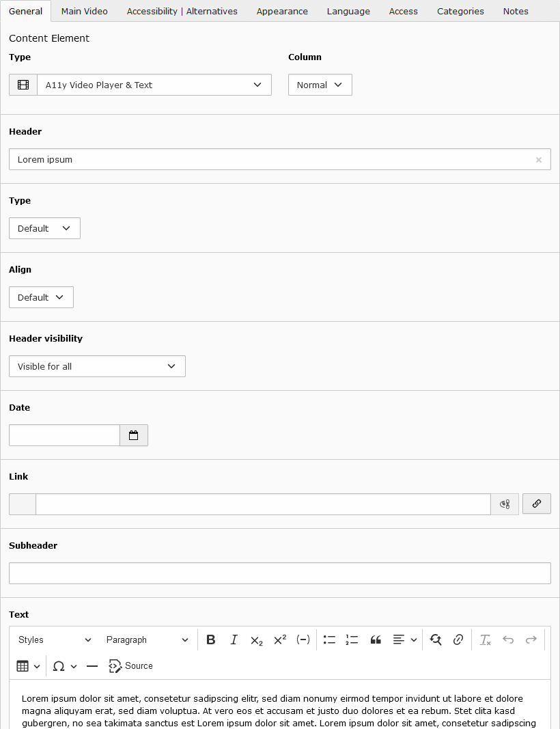The height and width of the screenshot is (729, 560).
Task: Open the Styles dropdown in the editor
Action: [55, 639]
